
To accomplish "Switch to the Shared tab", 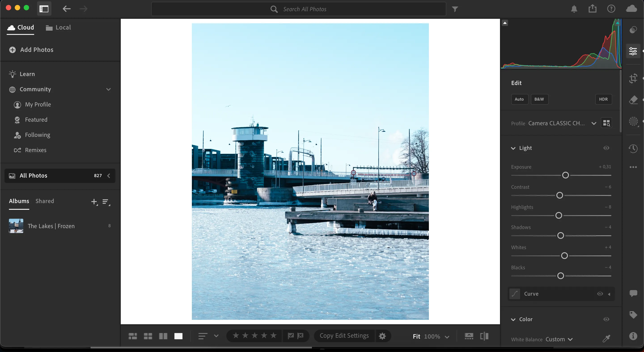I will 44,201.
